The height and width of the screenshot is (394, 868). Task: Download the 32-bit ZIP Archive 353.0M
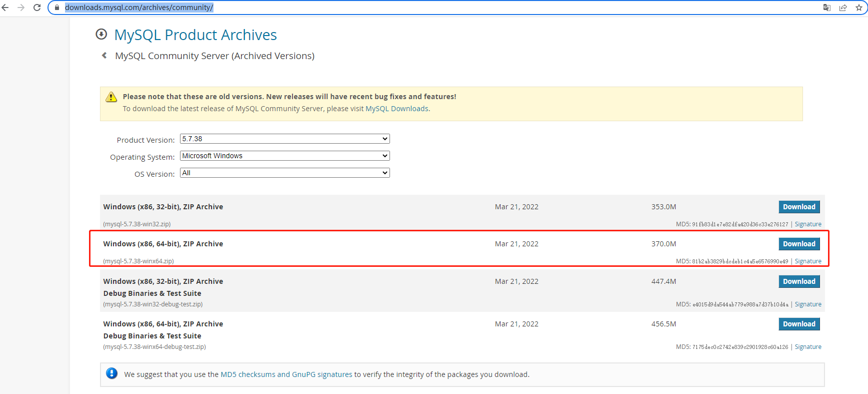click(x=799, y=207)
